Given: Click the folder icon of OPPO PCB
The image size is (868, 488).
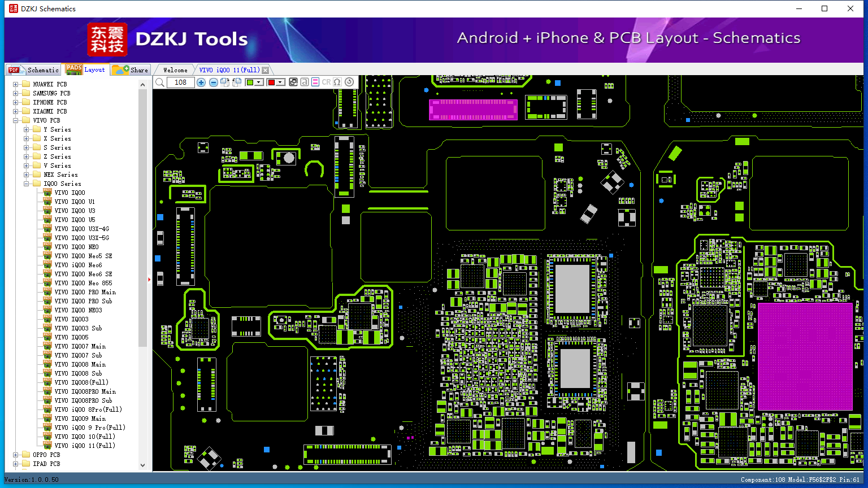Looking at the screenshot, I should tap(25, 455).
